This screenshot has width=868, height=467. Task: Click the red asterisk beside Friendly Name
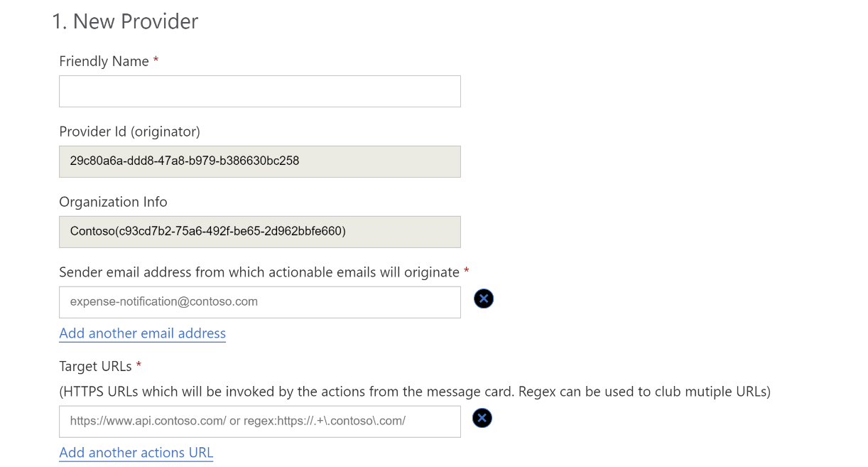[156, 61]
